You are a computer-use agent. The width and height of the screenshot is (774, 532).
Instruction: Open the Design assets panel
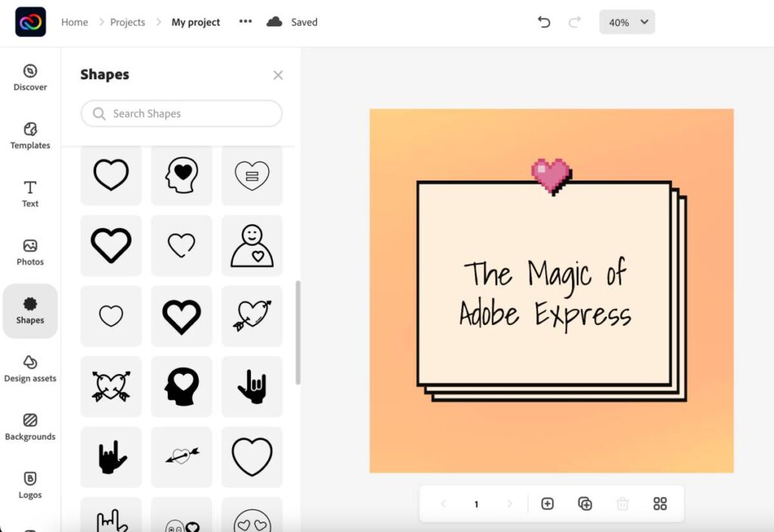pyautogui.click(x=29, y=370)
